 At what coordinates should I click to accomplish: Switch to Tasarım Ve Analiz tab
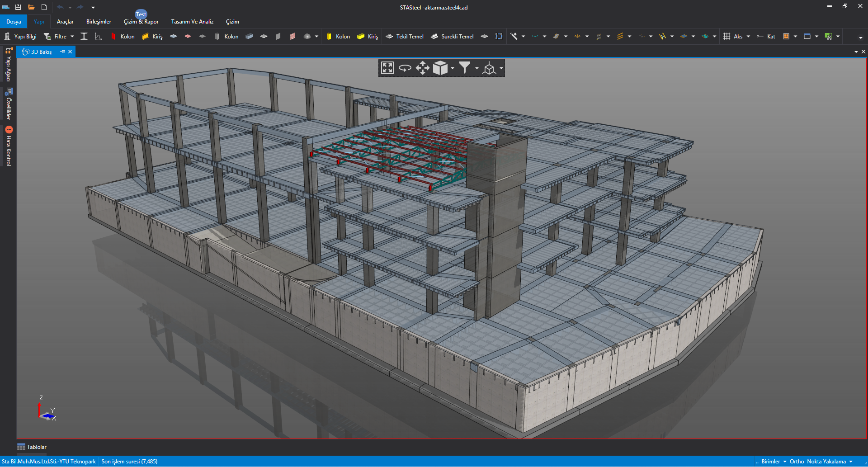(x=192, y=22)
